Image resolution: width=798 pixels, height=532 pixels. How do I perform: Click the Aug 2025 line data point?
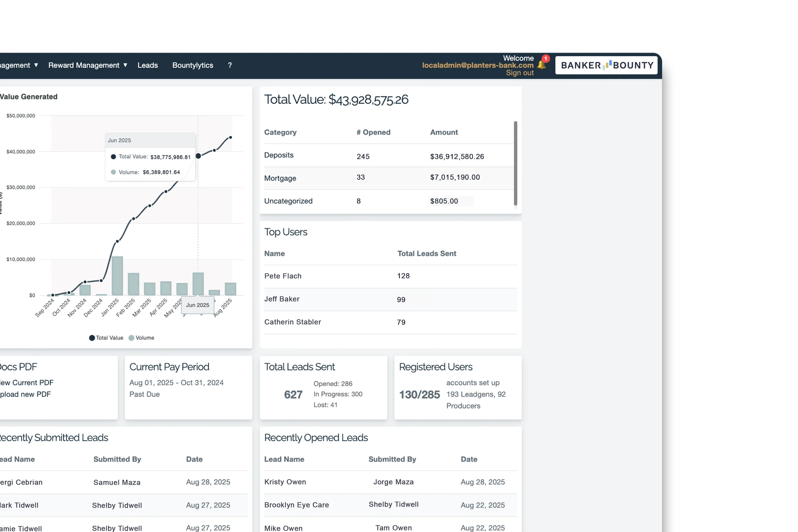point(231,138)
